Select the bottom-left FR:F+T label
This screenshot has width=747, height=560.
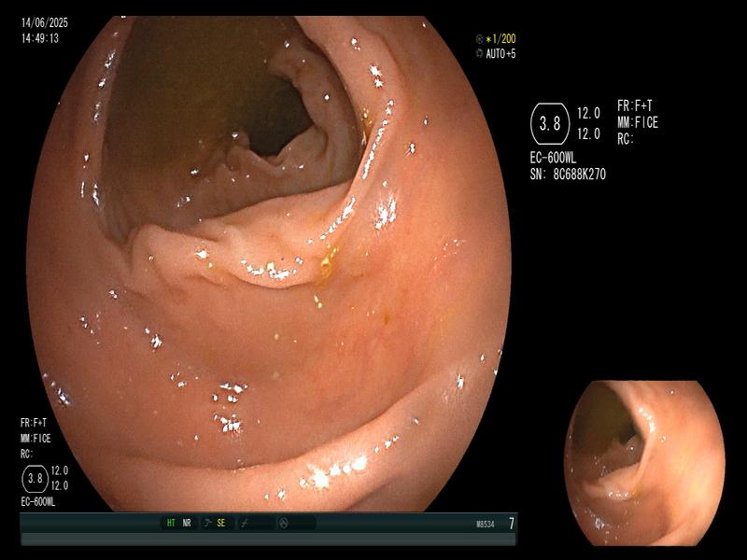coord(34,423)
